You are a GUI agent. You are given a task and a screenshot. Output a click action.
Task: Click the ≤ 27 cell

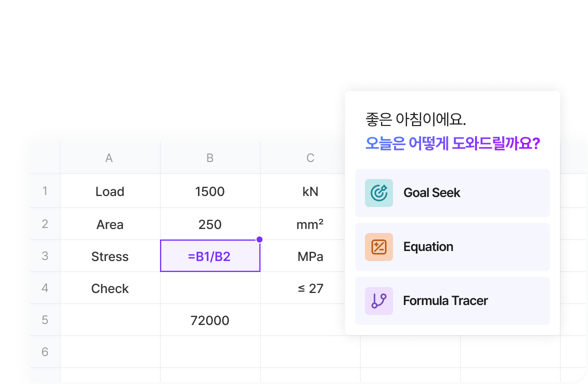[x=310, y=288]
